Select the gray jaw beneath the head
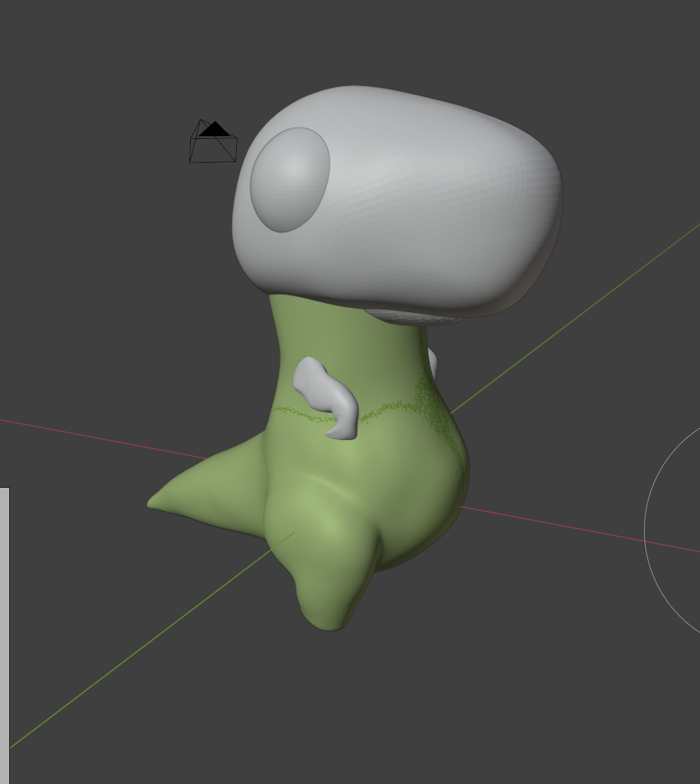This screenshot has height=784, width=700. tap(411, 317)
